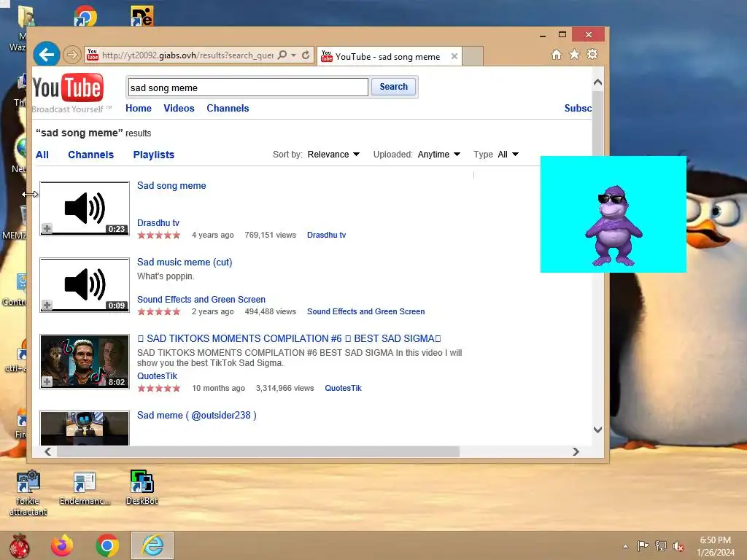Open Sound Effects and Green Screen channel link under title
This screenshot has height=560, width=747.
pos(201,300)
